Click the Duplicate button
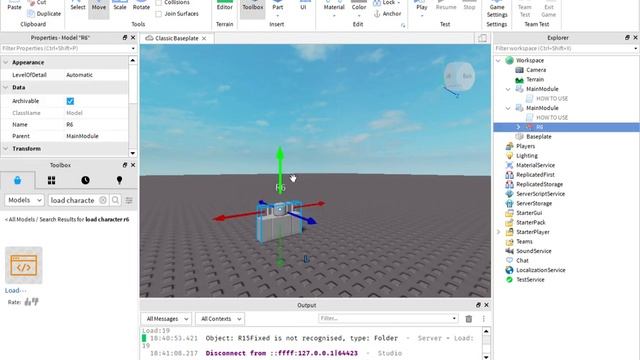 point(44,13)
